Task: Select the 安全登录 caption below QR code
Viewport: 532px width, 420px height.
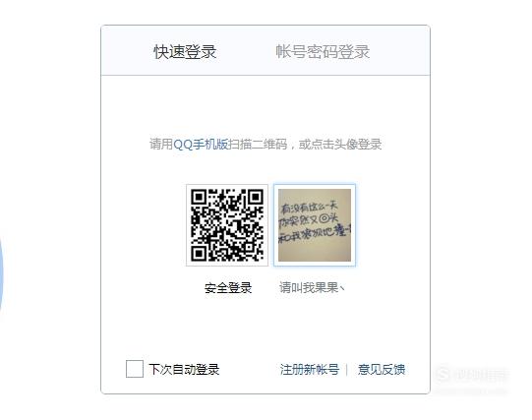Action: (228, 288)
